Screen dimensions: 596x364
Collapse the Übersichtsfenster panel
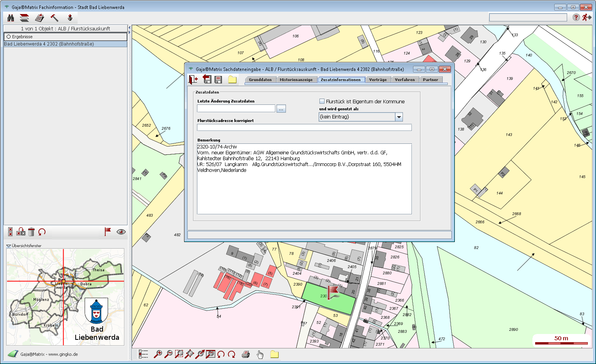(x=9, y=246)
